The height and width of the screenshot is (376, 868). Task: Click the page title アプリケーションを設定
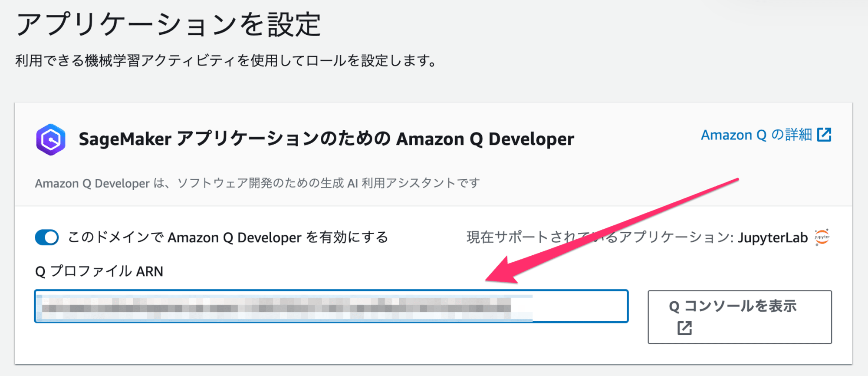click(x=168, y=24)
